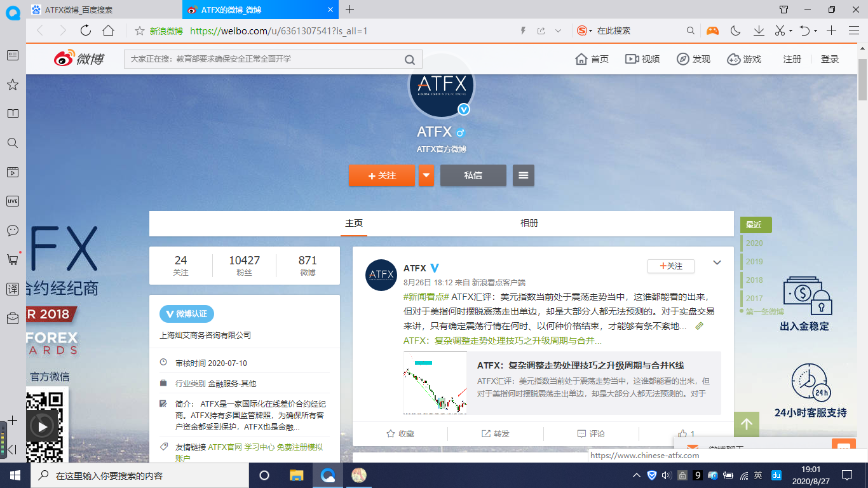Jump to 2018 on the timeline
Screen dimensions: 868x488
[754, 280]
